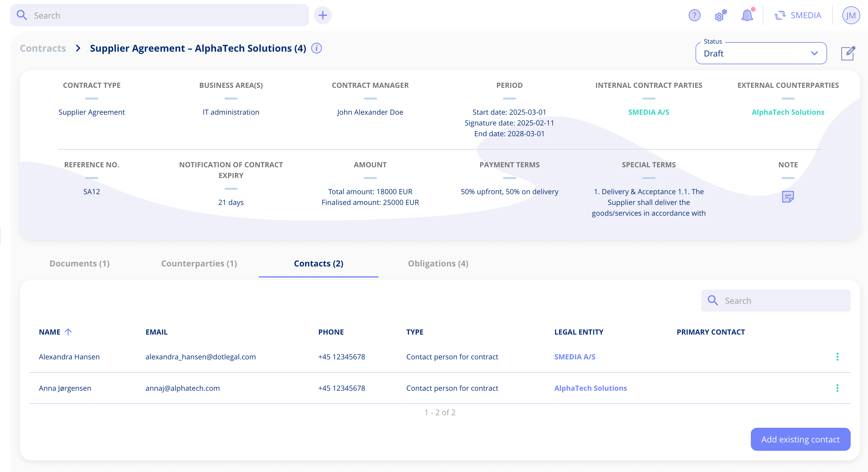Open the actions menu for Alexandra Hansen
This screenshot has height=472, width=868.
click(x=837, y=356)
